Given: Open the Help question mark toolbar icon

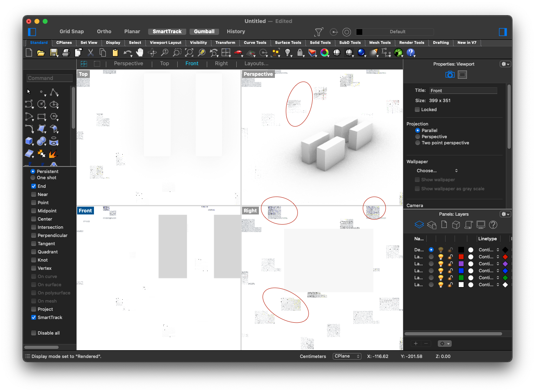Looking at the screenshot, I should (x=411, y=52).
